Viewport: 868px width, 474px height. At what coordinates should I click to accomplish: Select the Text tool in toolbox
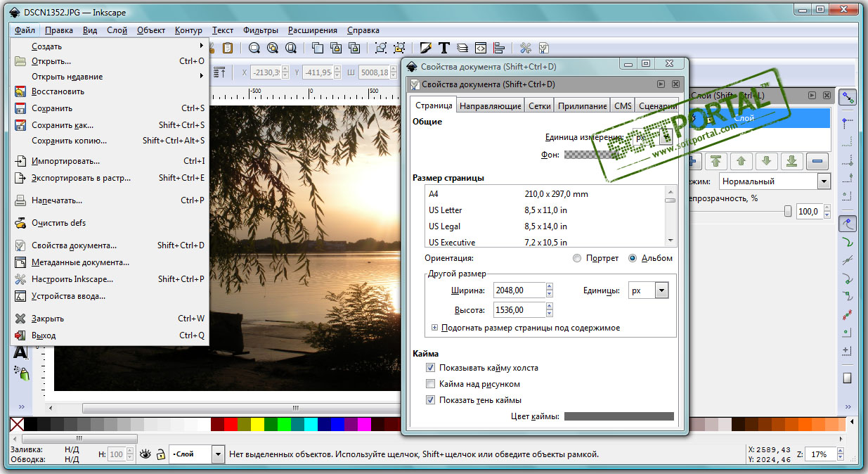pyautogui.click(x=21, y=352)
